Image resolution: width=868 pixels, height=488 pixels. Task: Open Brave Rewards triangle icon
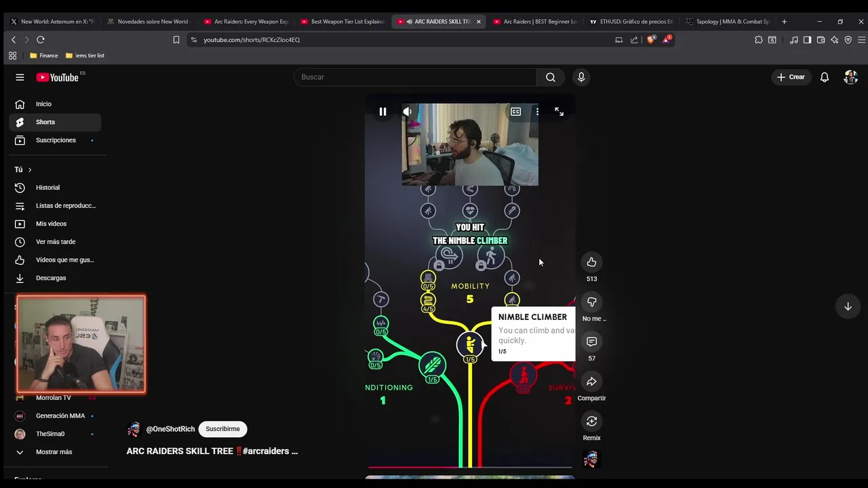pyautogui.click(x=667, y=40)
